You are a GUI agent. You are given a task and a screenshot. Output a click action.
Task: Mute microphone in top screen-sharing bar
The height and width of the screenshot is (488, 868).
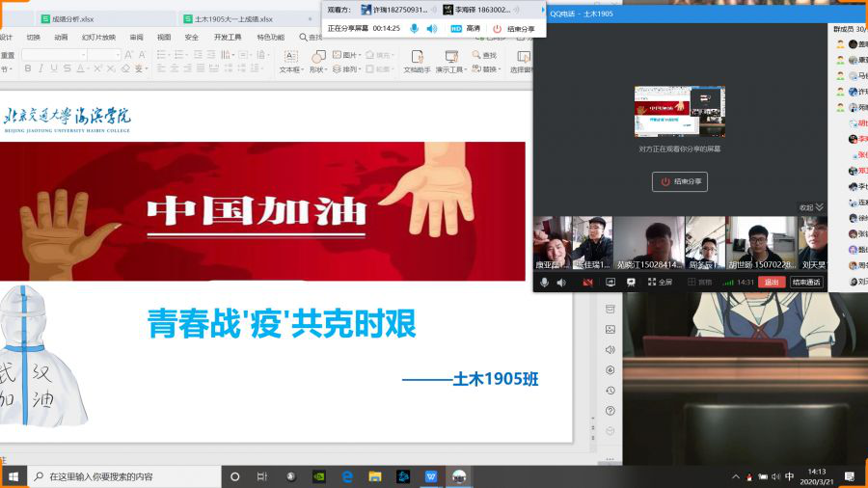click(415, 29)
